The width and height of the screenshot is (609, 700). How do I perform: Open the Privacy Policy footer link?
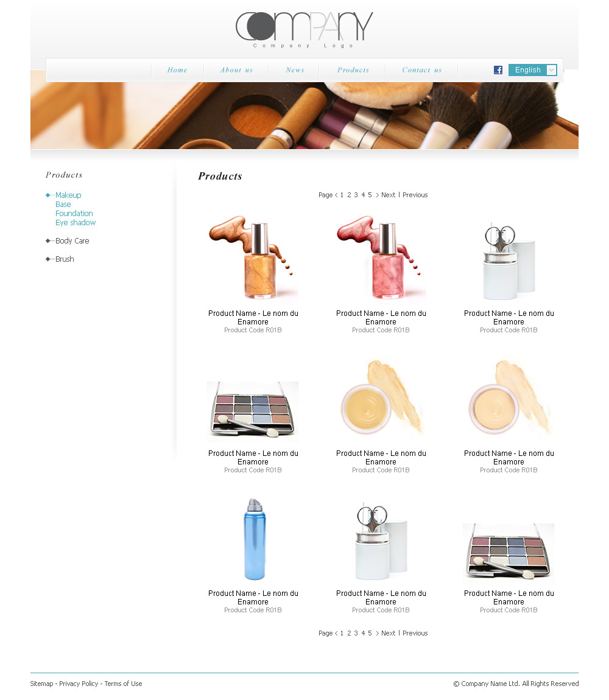(79, 684)
